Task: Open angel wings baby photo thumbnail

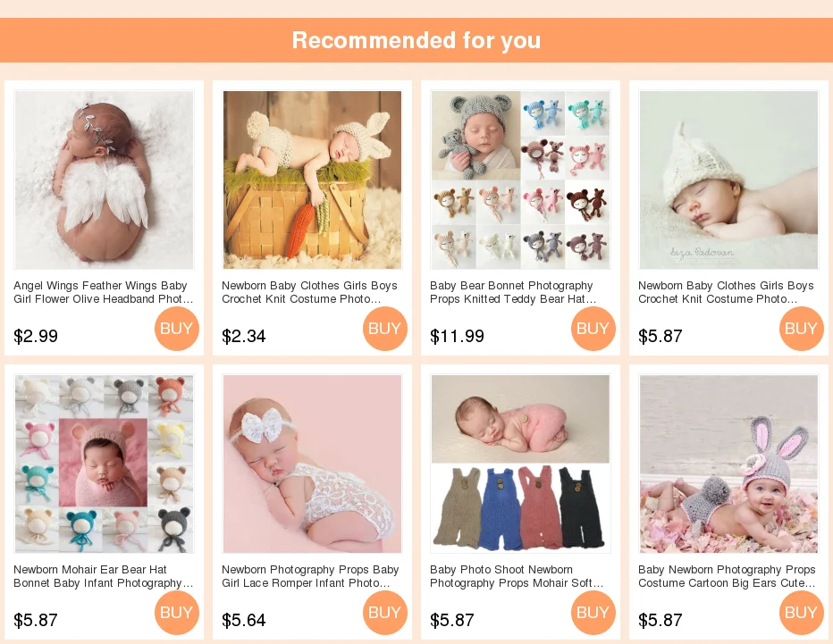Action: [x=104, y=180]
